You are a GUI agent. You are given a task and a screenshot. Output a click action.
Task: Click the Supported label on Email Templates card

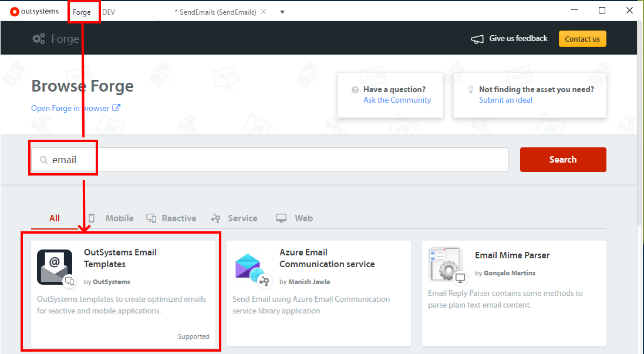click(194, 336)
